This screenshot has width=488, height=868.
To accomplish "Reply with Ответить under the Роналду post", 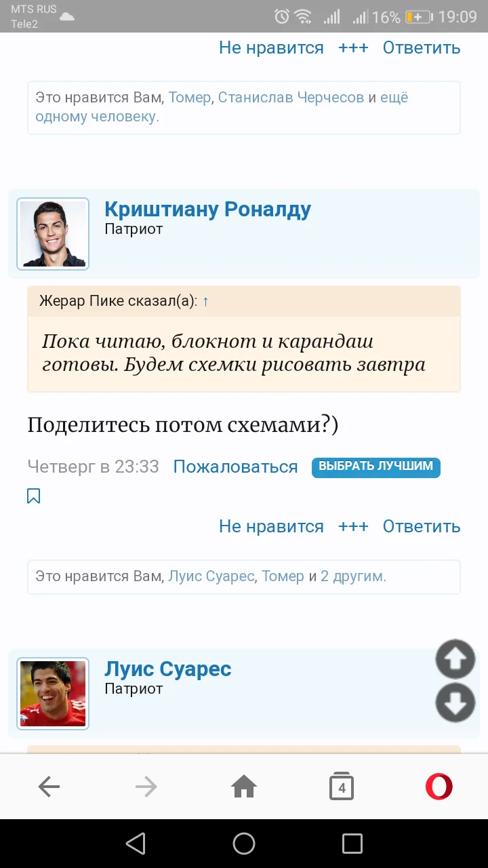I will click(421, 526).
